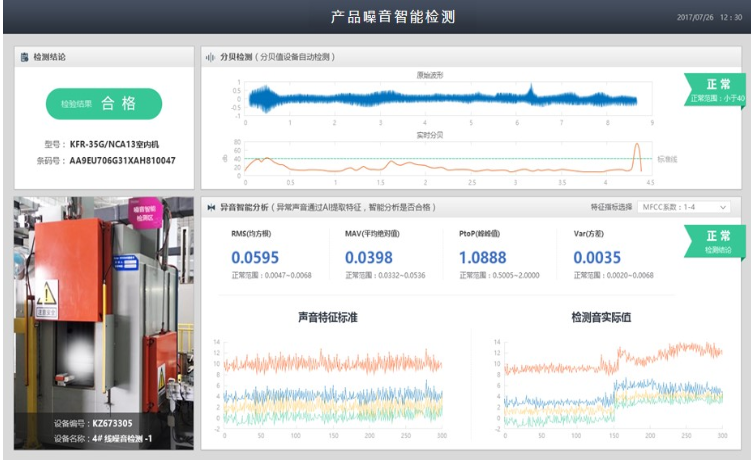
Task: Select the RMS(均方根) value 0.0595
Action: pos(254,258)
